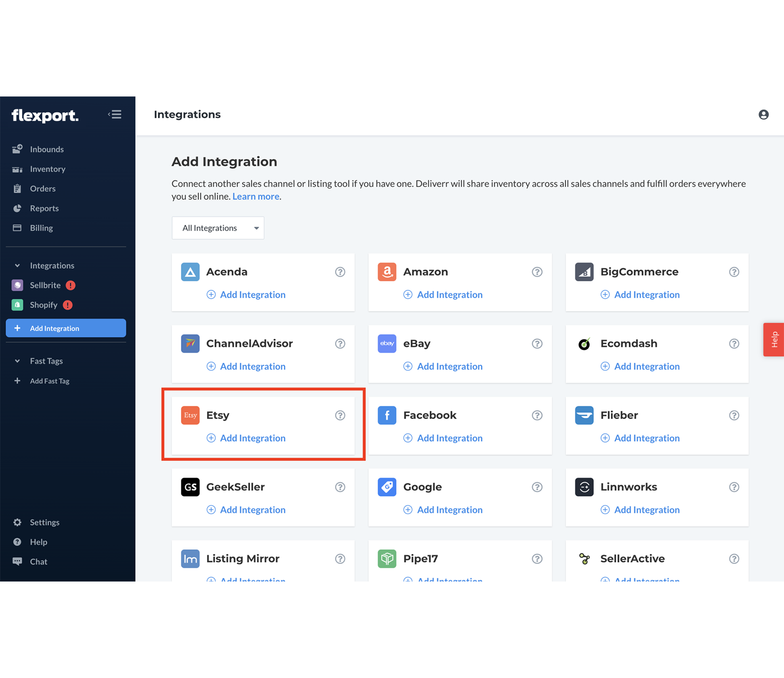Add Integration for ChannelAdvisor
Image resolution: width=784 pixels, height=678 pixels.
tap(246, 367)
